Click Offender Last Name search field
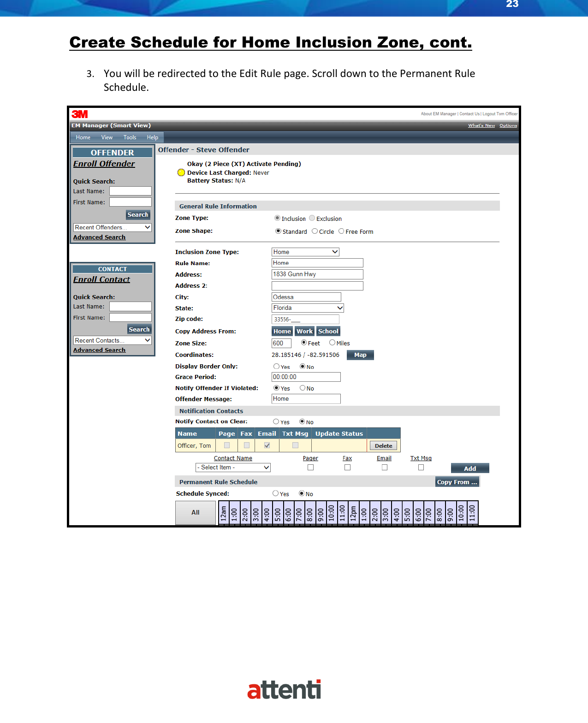 [x=131, y=191]
